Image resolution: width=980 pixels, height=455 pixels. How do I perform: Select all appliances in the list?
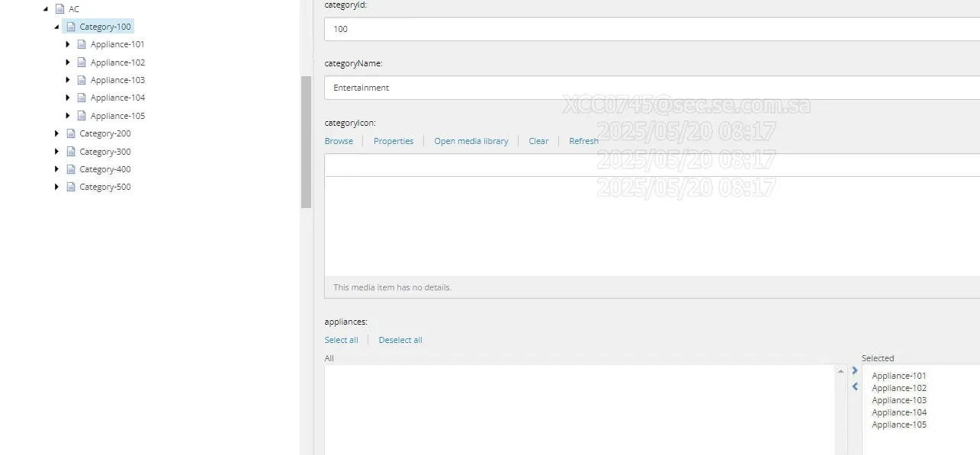point(341,340)
